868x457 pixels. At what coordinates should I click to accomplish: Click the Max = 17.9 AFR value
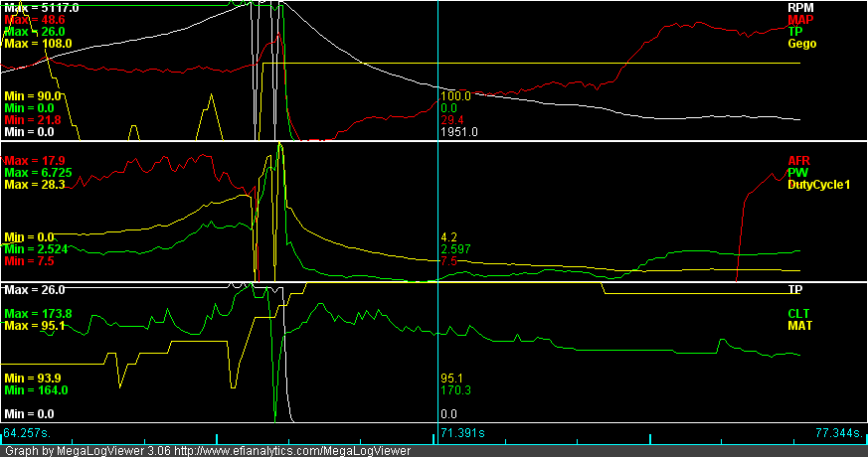click(35, 160)
